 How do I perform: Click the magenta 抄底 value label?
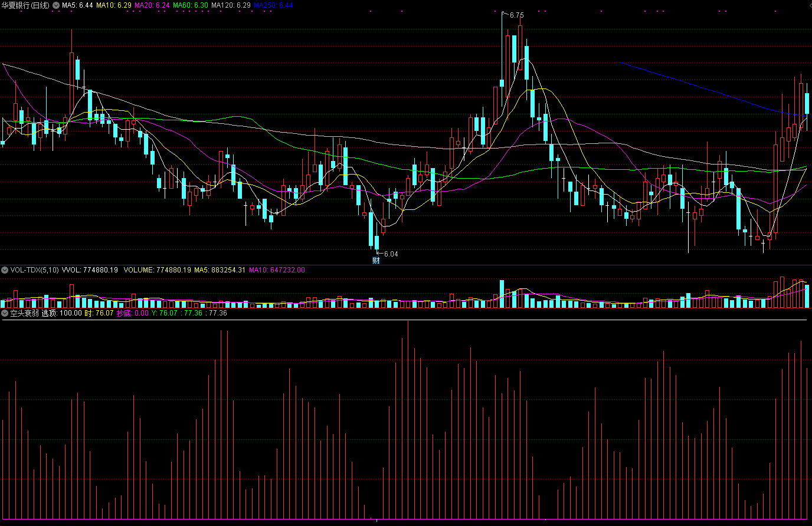point(133,313)
